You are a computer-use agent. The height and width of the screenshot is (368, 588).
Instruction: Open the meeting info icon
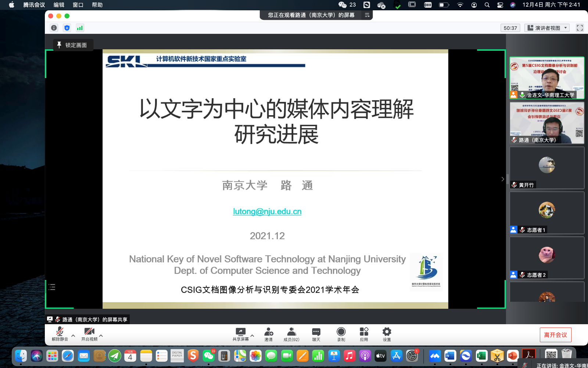click(54, 28)
